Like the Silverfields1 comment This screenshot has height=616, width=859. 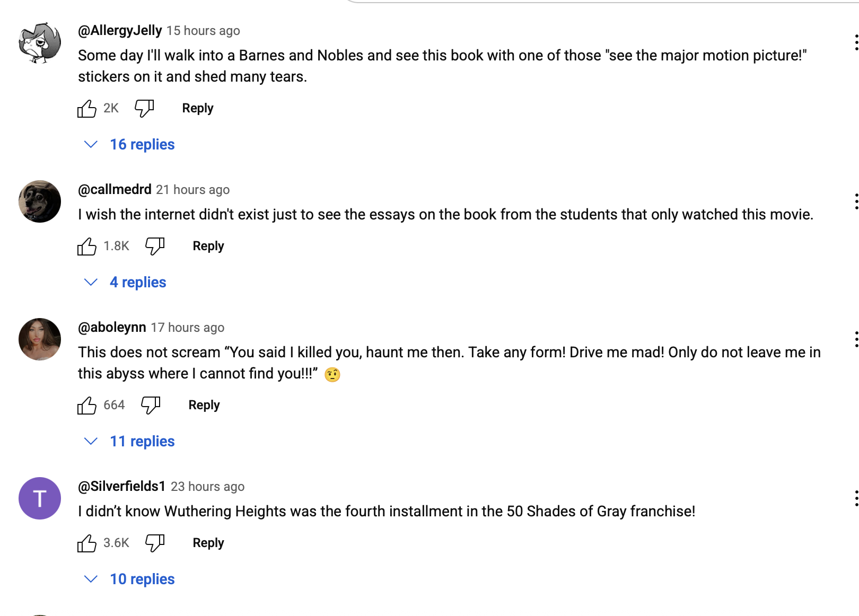[x=87, y=543]
